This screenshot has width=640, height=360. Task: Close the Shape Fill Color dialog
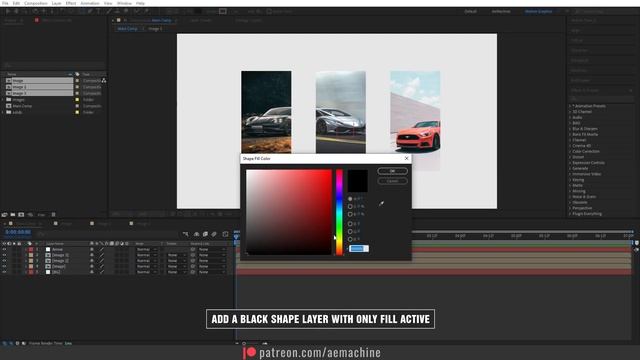point(406,158)
